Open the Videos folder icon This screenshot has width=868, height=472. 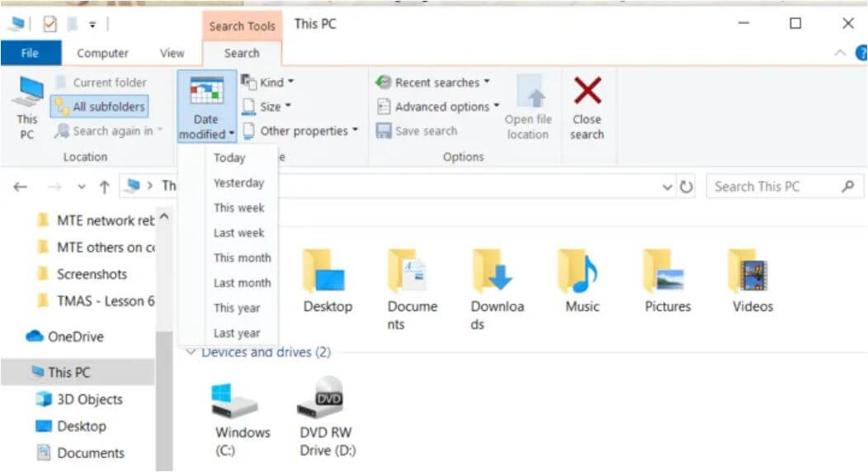point(752,272)
